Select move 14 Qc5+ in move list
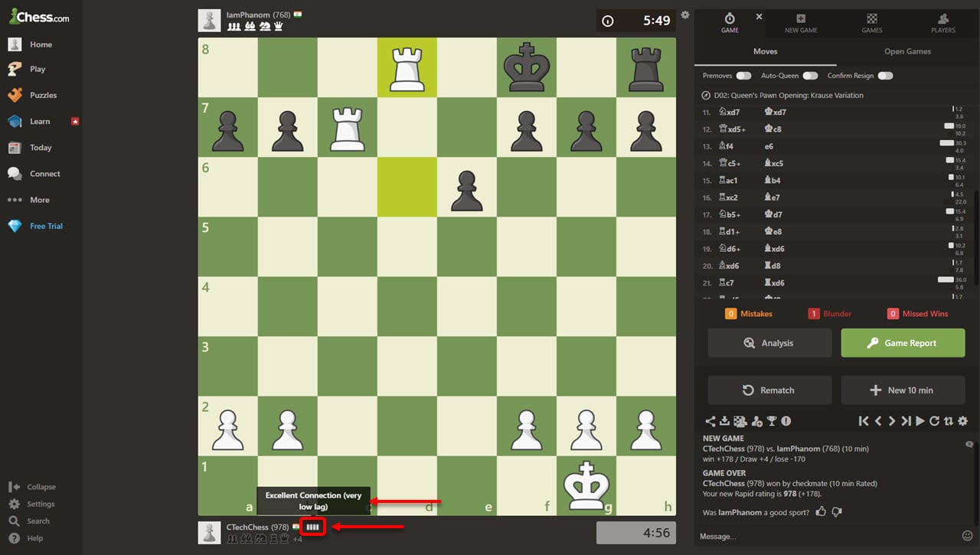The image size is (980, 555). click(x=732, y=163)
